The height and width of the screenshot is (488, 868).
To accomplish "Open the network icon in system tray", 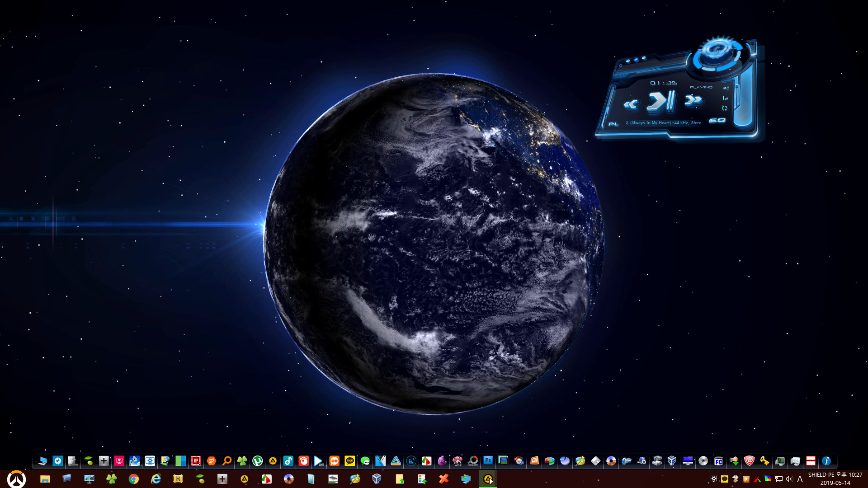I will 778,479.
